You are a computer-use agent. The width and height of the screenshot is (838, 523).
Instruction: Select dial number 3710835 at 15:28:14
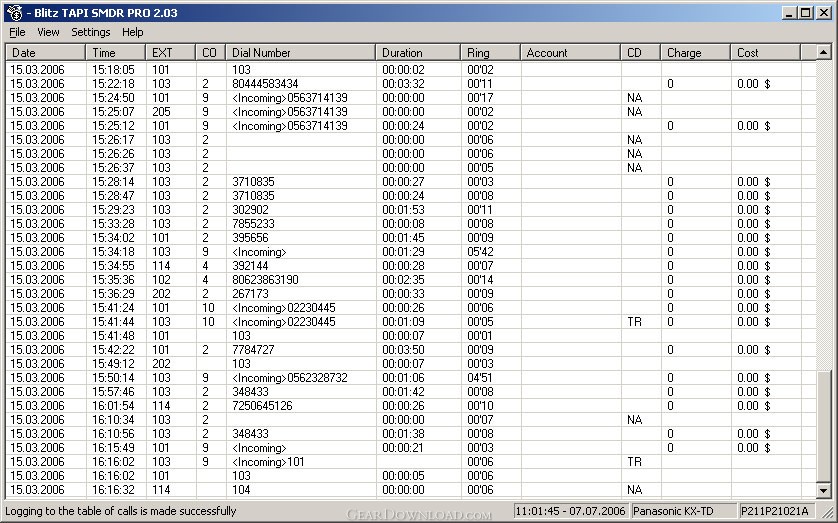pos(253,182)
